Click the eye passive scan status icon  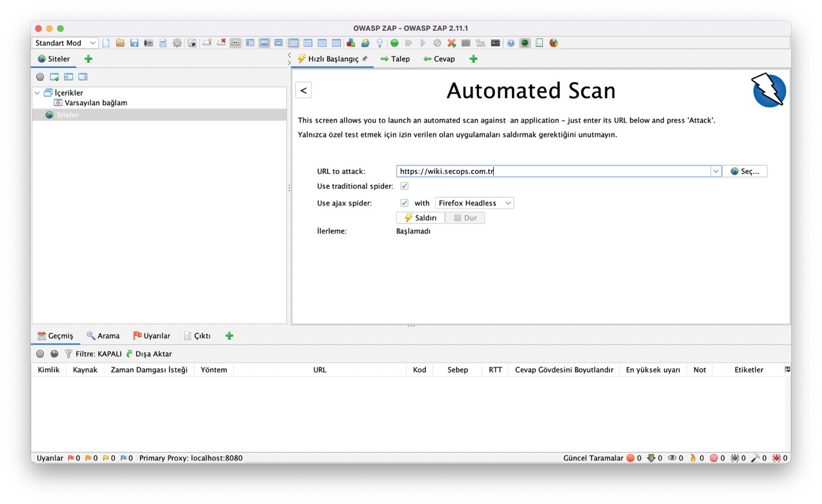click(x=672, y=458)
